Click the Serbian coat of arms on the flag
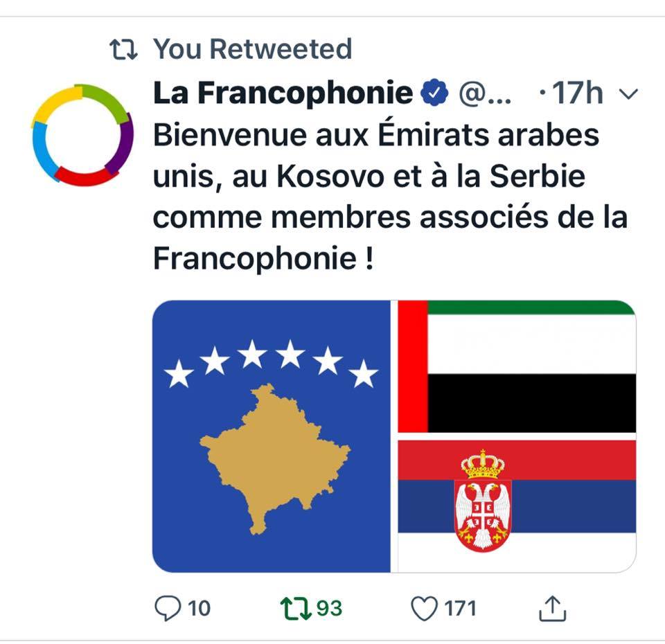 pos(483,501)
